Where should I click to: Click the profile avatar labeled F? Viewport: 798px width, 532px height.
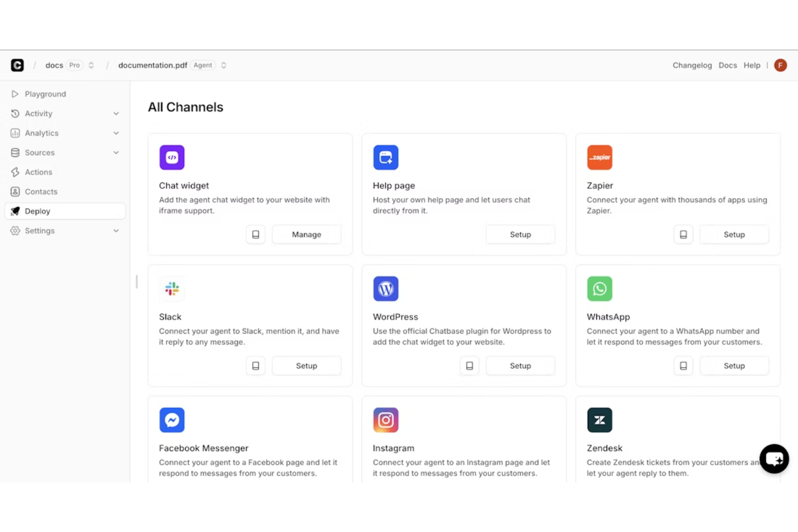pos(780,65)
